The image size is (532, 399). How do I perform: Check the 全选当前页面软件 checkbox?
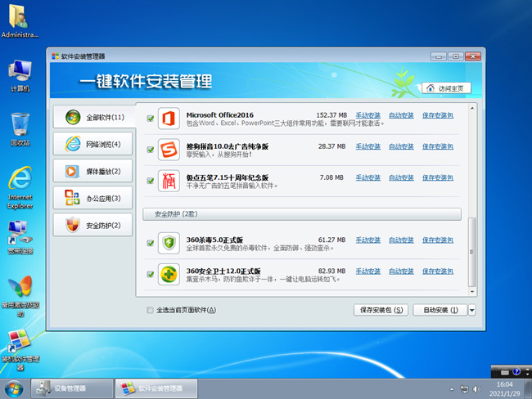150,310
